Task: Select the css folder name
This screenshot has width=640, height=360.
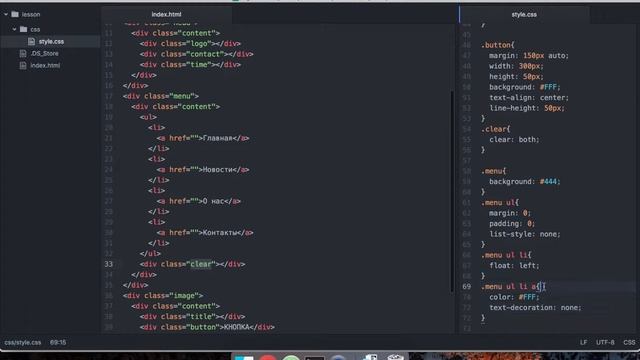Action: (35, 29)
